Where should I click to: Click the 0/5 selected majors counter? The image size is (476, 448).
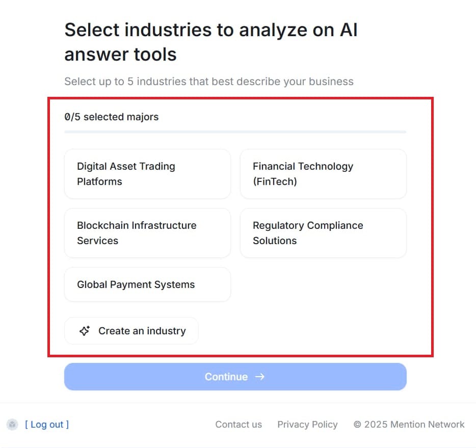112,117
